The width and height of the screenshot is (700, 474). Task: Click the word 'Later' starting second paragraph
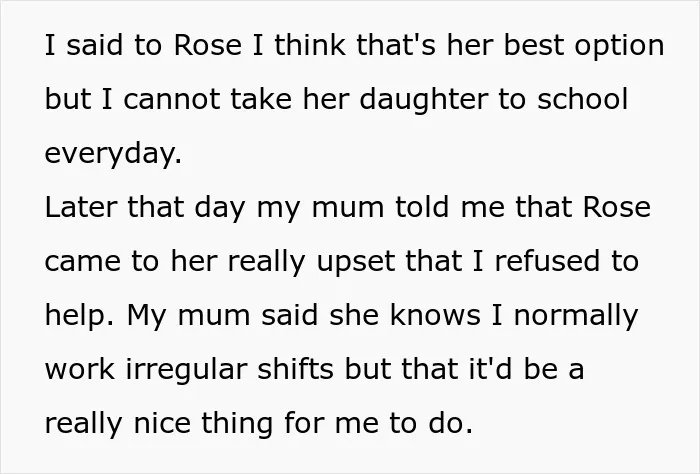pos(81,208)
